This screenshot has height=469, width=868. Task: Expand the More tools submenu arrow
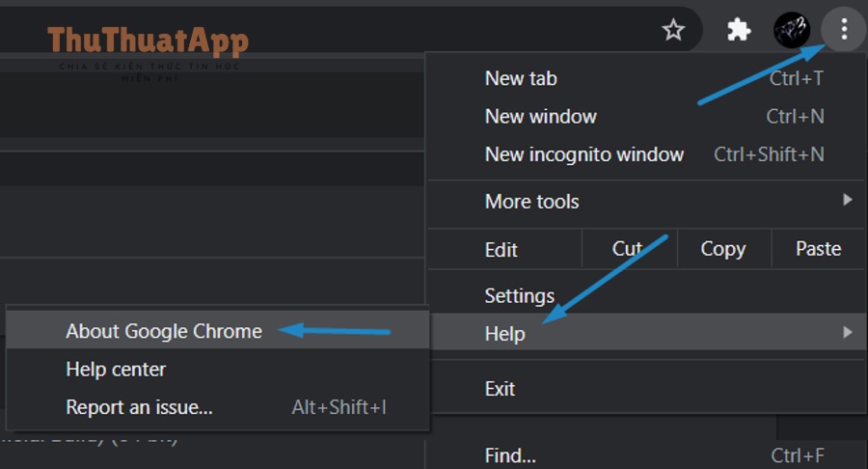[847, 200]
